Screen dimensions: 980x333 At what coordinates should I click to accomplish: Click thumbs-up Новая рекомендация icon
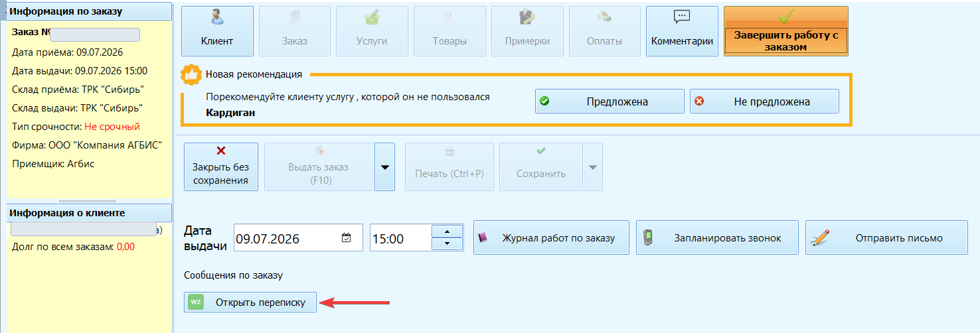[x=192, y=74]
